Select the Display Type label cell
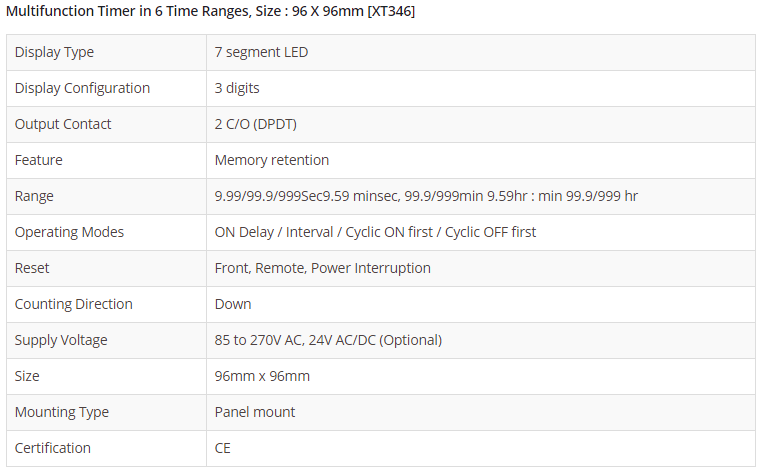The image size is (764, 474). click(x=54, y=52)
